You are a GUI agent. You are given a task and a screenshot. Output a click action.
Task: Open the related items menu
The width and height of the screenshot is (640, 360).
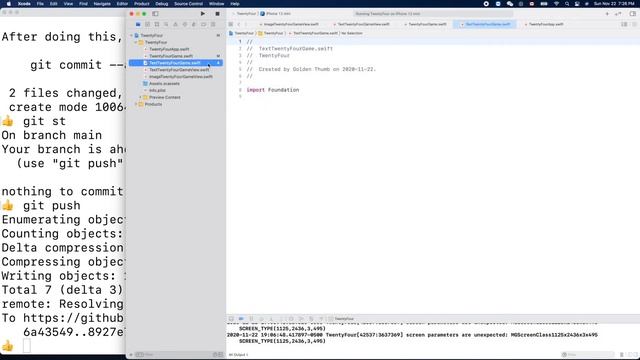pyautogui.click(x=231, y=24)
